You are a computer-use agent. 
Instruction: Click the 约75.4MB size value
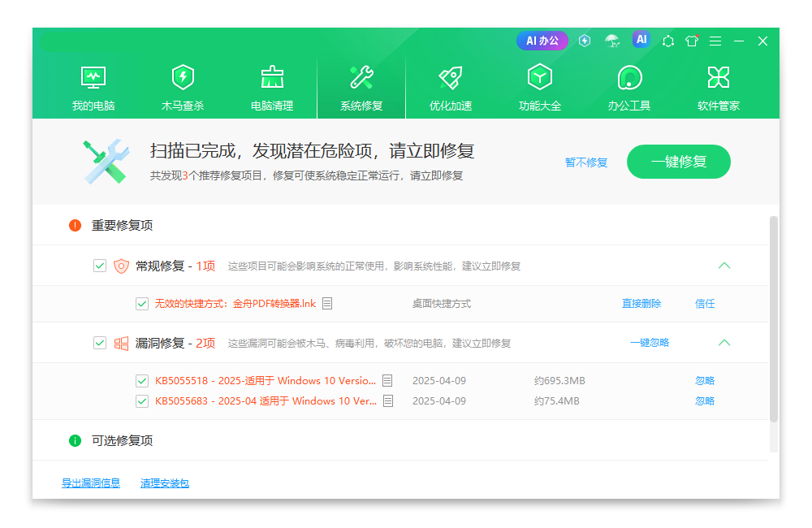click(x=557, y=401)
